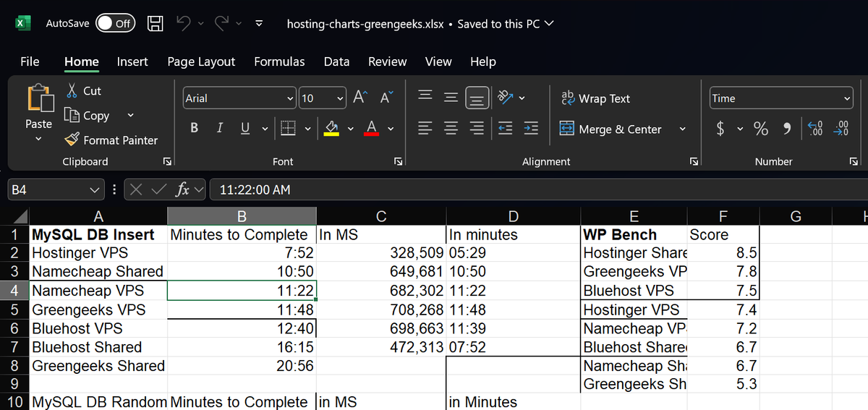Click the Undo arrow icon
This screenshot has width=868, height=410.
point(182,23)
